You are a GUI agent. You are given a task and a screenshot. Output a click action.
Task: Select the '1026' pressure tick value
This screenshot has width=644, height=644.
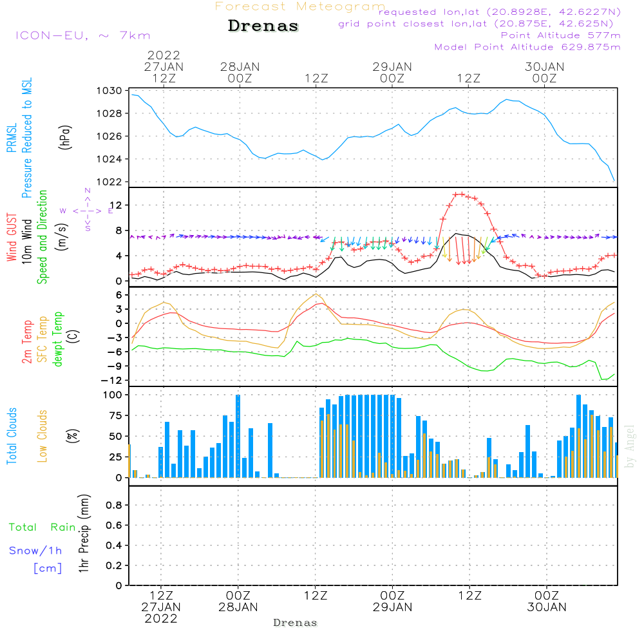pos(109,137)
